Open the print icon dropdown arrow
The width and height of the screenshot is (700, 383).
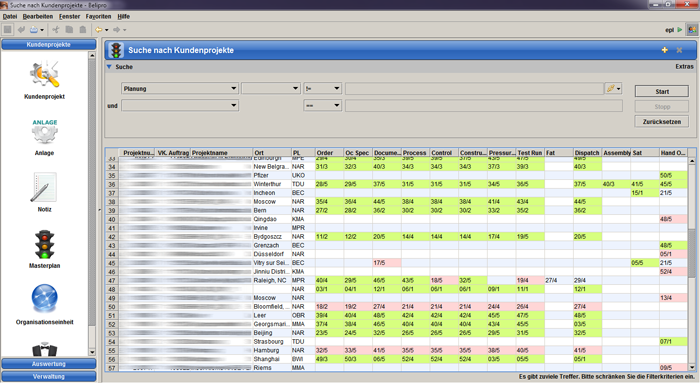pyautogui.click(x=42, y=30)
